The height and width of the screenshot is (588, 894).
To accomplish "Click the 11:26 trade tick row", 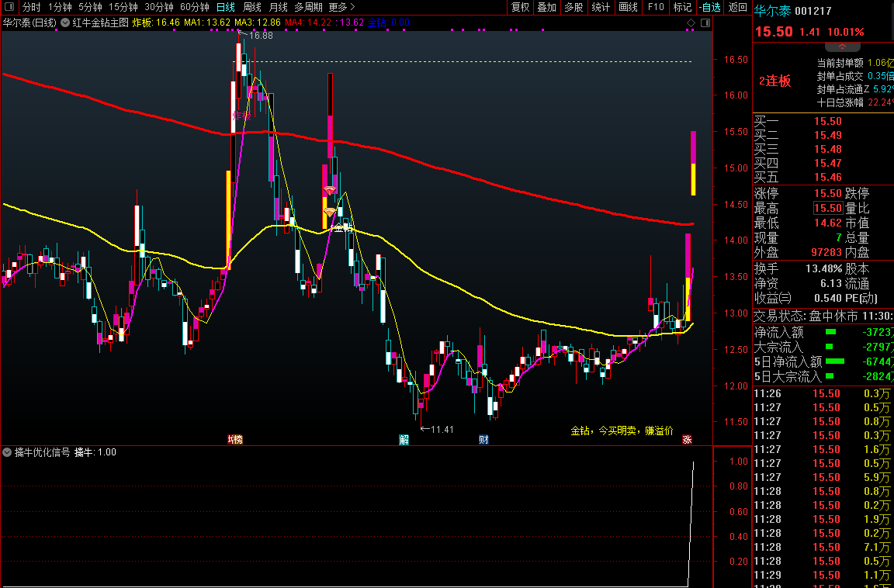I will 823,394.
